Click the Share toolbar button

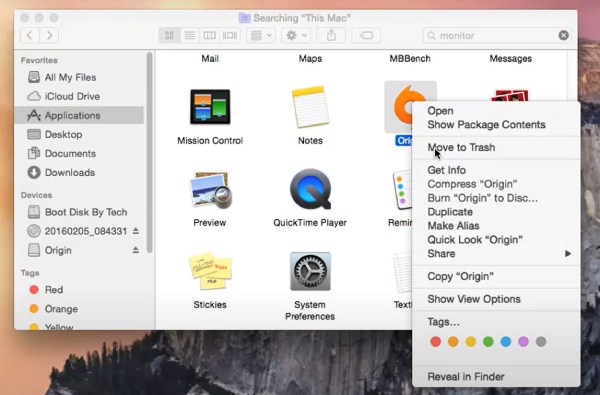click(x=331, y=36)
